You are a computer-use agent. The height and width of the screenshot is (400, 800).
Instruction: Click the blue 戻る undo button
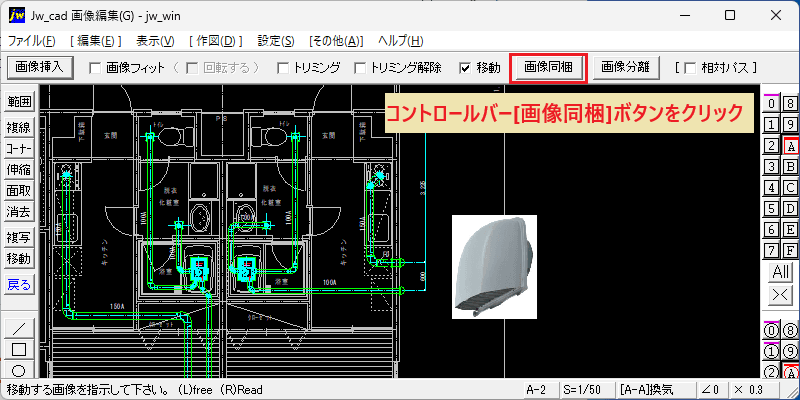click(19, 285)
